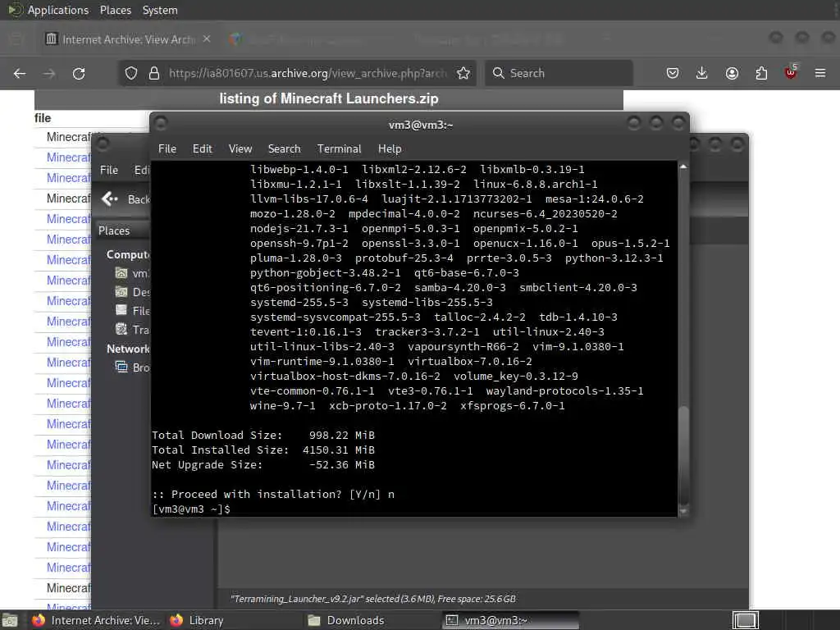
Task: Close the Internet Archive tab
Action: click(207, 39)
